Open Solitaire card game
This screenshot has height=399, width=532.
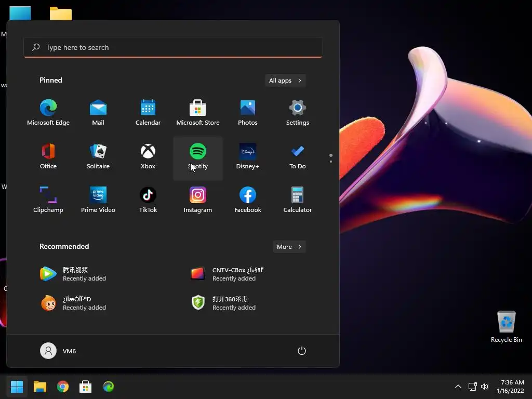click(98, 157)
